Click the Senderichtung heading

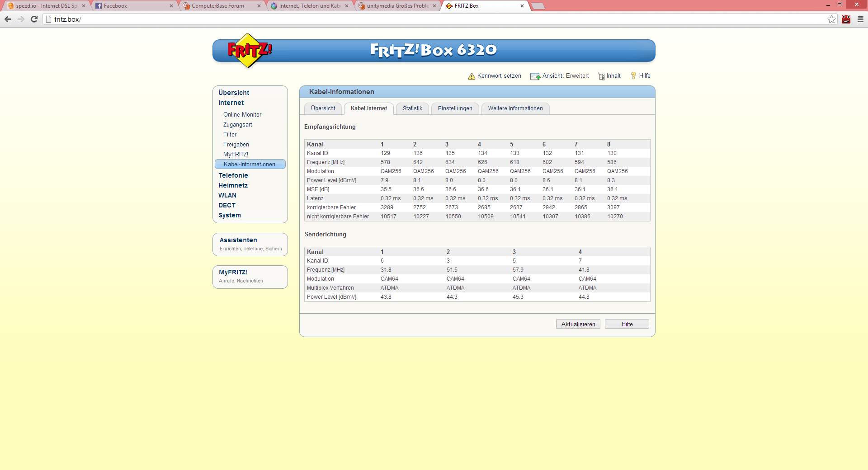point(325,235)
